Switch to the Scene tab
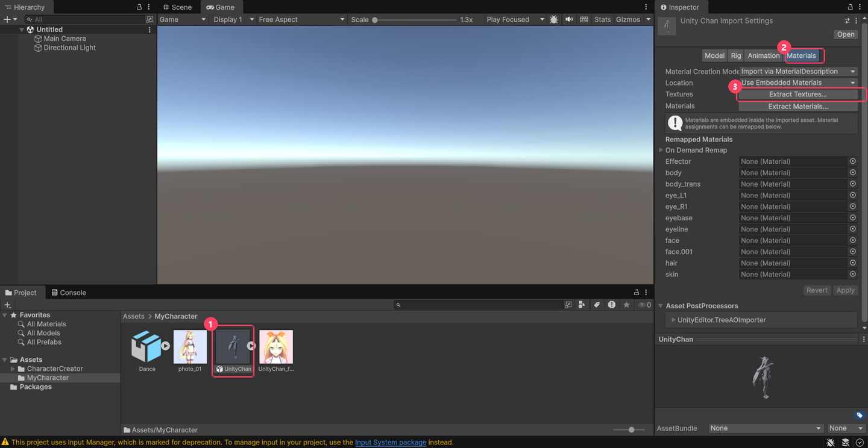 click(177, 7)
